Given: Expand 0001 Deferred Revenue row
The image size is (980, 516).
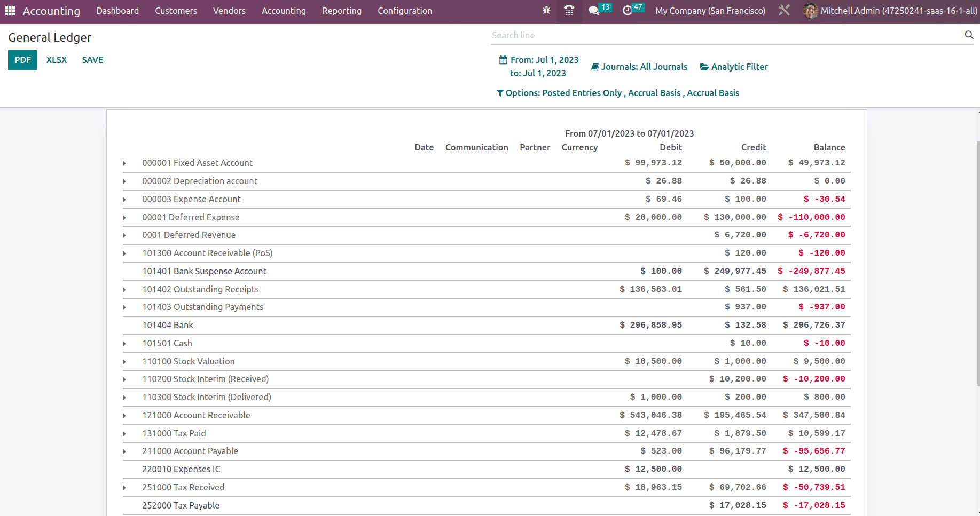Looking at the screenshot, I should pos(124,235).
